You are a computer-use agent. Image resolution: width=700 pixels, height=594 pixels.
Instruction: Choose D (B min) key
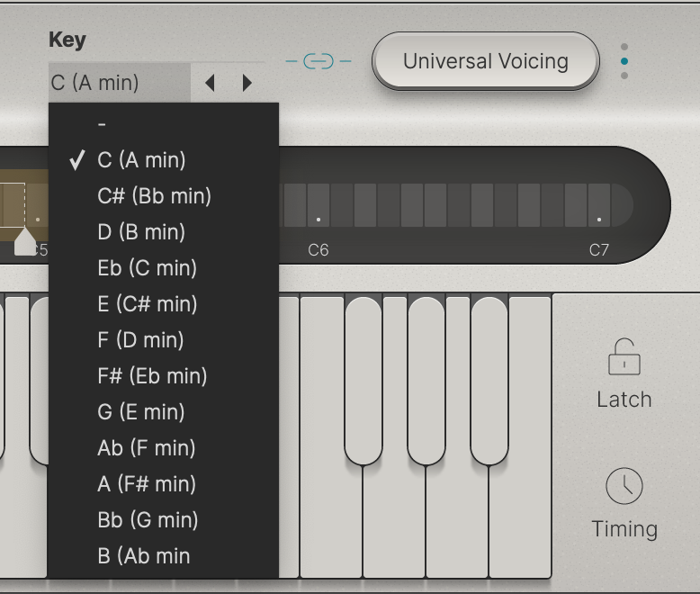click(x=141, y=232)
